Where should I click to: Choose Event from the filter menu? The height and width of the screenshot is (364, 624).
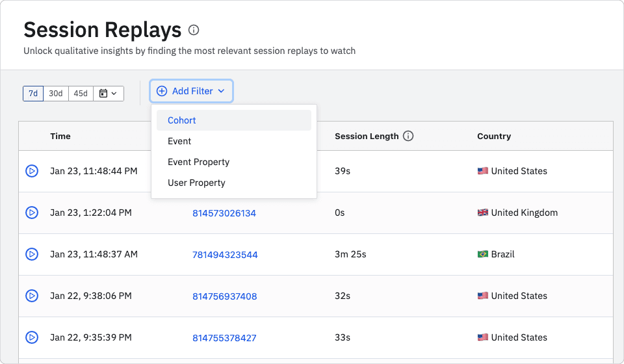(179, 141)
